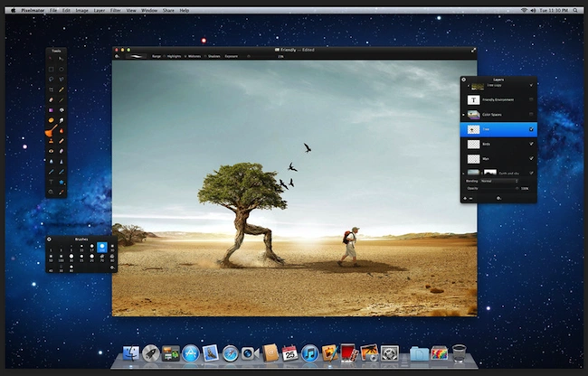This screenshot has height=376, width=588.
Task: Open brush actions menu in Brushes palette
Action: (x=112, y=268)
